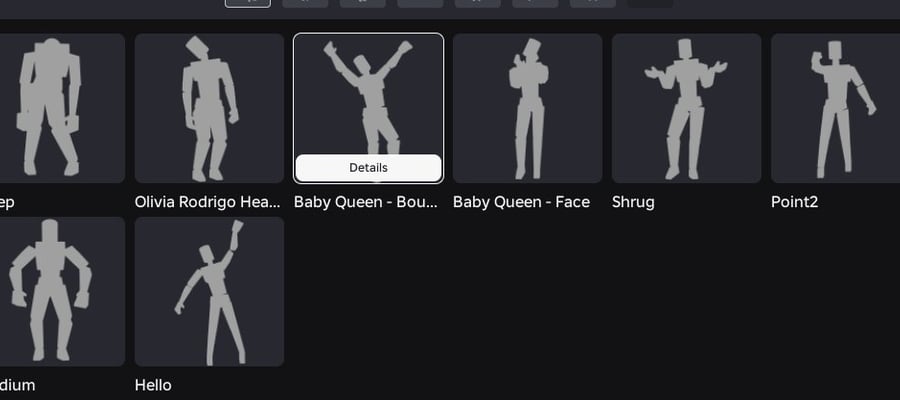Image resolution: width=900 pixels, height=400 pixels.
Task: Pick the Point2 emote figure
Action: coord(835,108)
